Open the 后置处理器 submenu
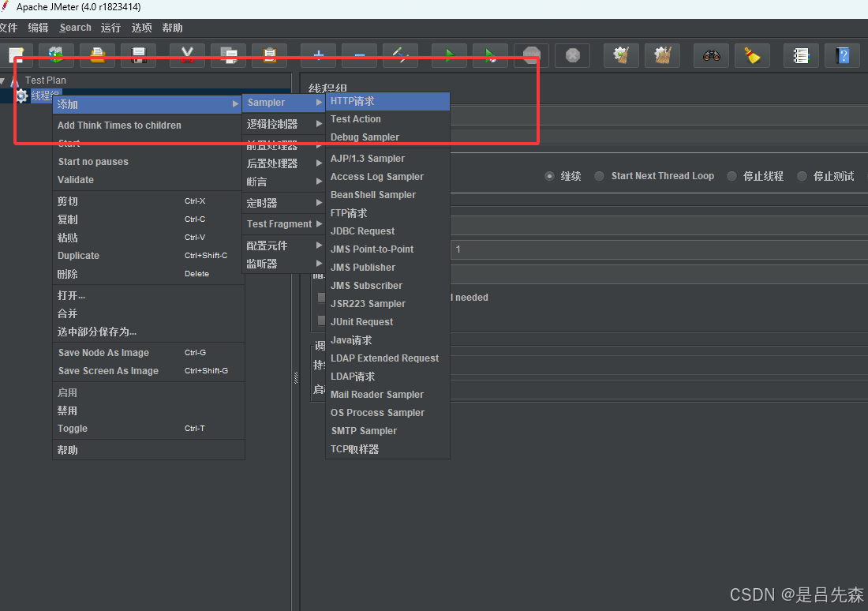868x611 pixels. 283,163
